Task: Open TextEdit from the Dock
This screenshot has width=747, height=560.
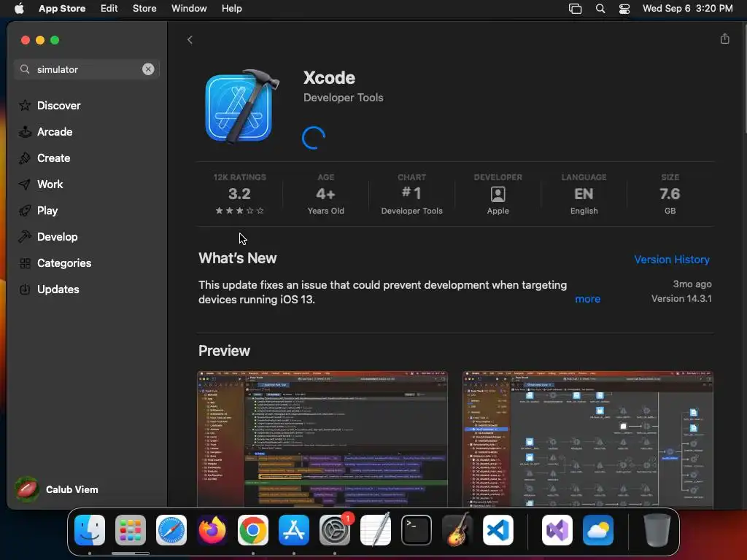Action: pyautogui.click(x=376, y=530)
